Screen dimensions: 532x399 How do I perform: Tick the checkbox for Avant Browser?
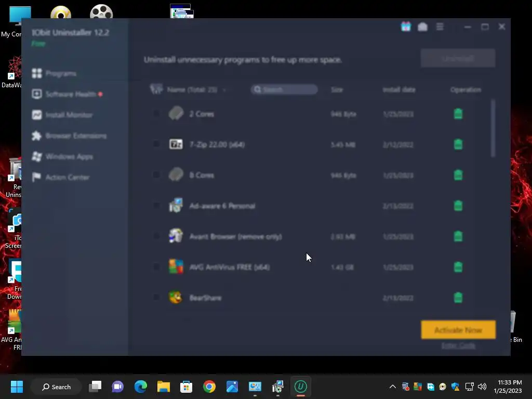156,236
